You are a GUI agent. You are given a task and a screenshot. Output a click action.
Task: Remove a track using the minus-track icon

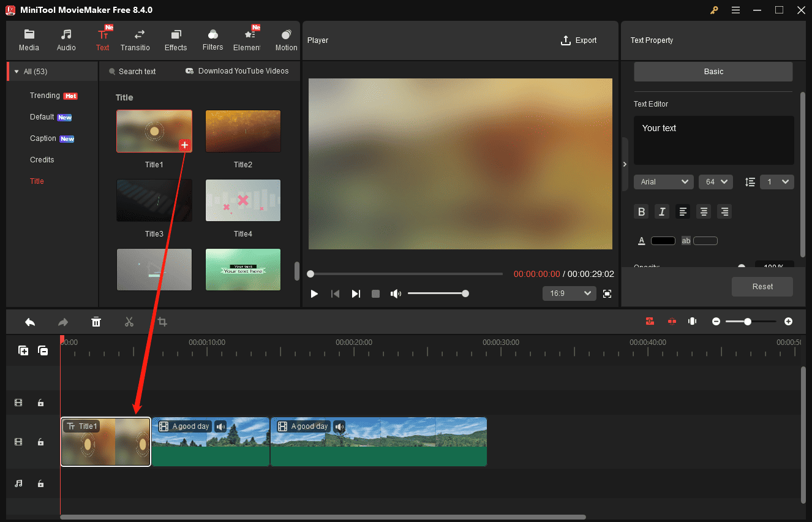click(43, 350)
